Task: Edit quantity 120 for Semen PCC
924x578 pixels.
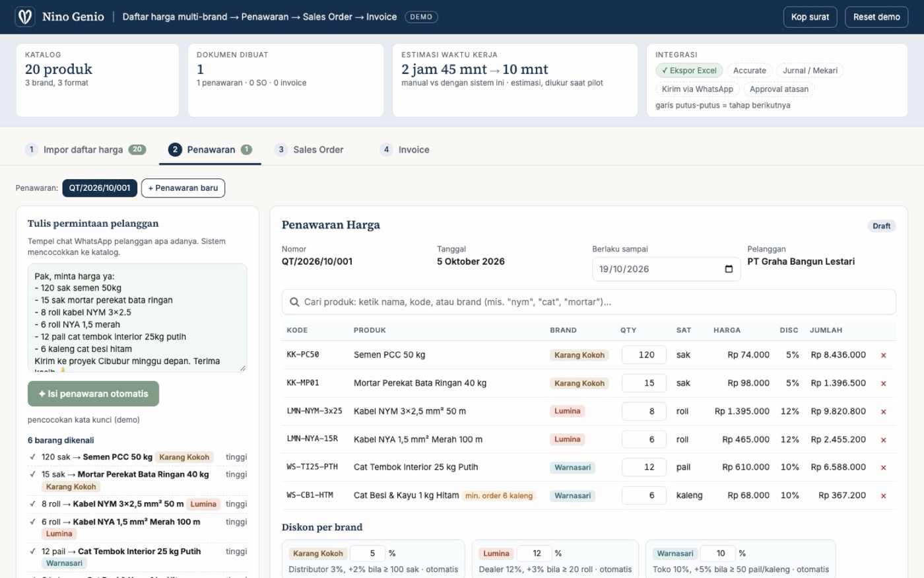Action: (643, 355)
